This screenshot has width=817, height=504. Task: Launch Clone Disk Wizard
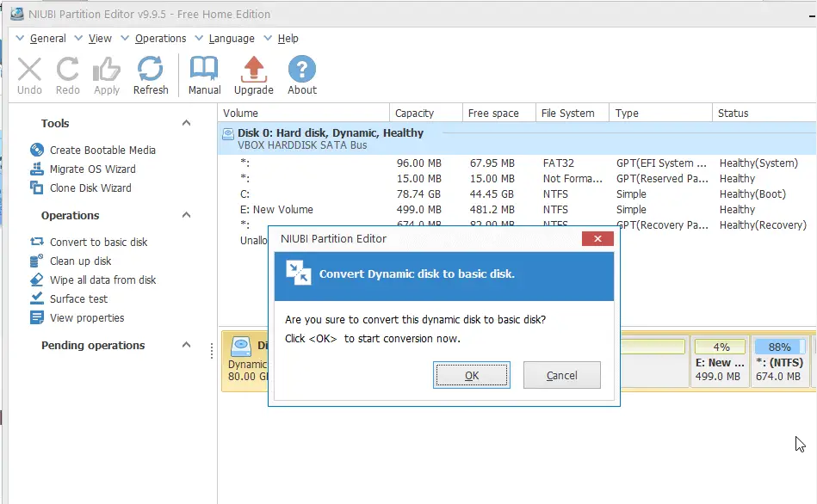[90, 187]
